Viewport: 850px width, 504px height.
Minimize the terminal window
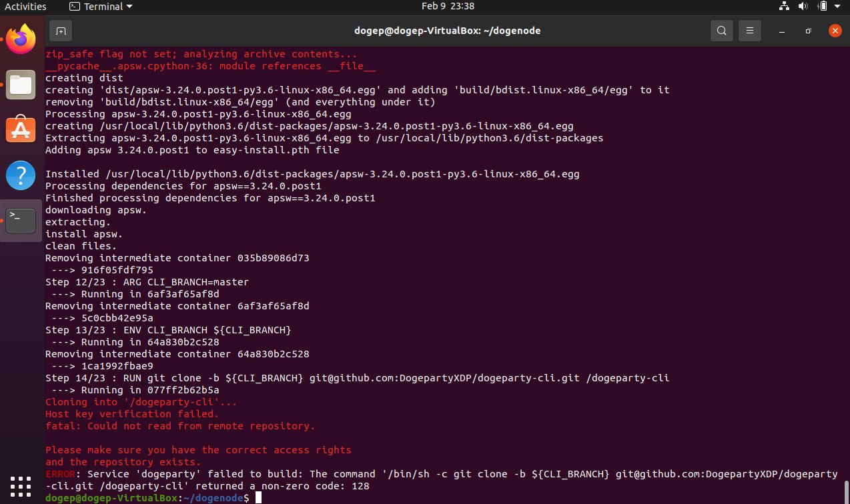click(781, 31)
